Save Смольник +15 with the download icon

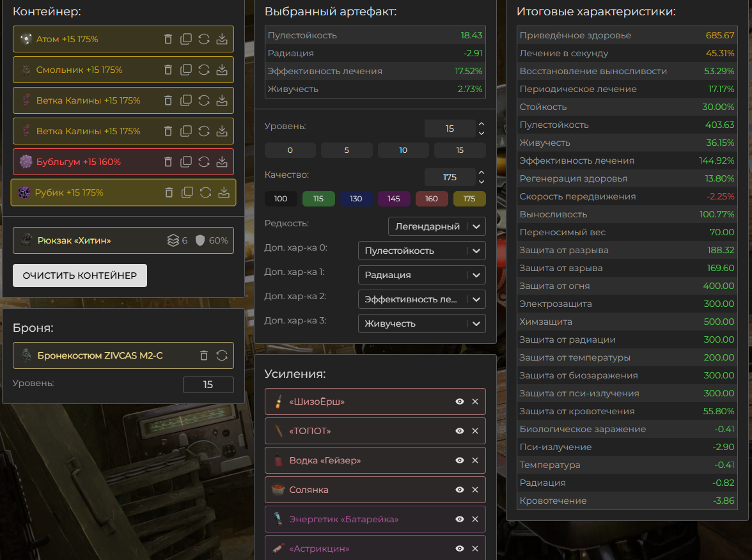[222, 70]
